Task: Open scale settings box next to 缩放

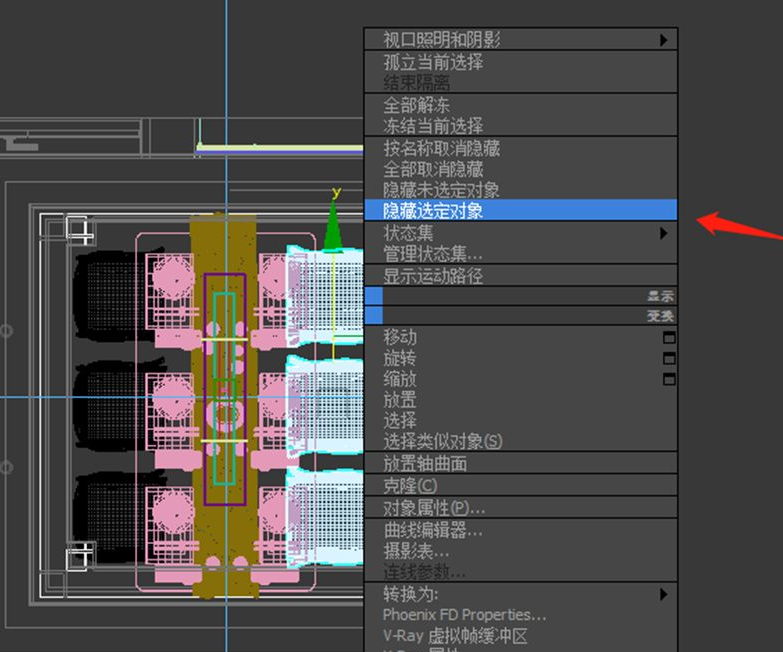Action: pos(669,379)
